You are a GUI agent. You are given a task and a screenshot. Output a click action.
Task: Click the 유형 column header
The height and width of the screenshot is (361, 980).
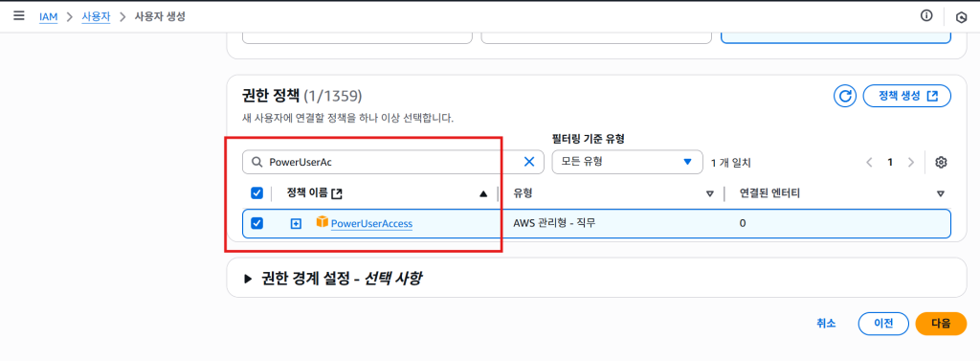click(x=523, y=194)
